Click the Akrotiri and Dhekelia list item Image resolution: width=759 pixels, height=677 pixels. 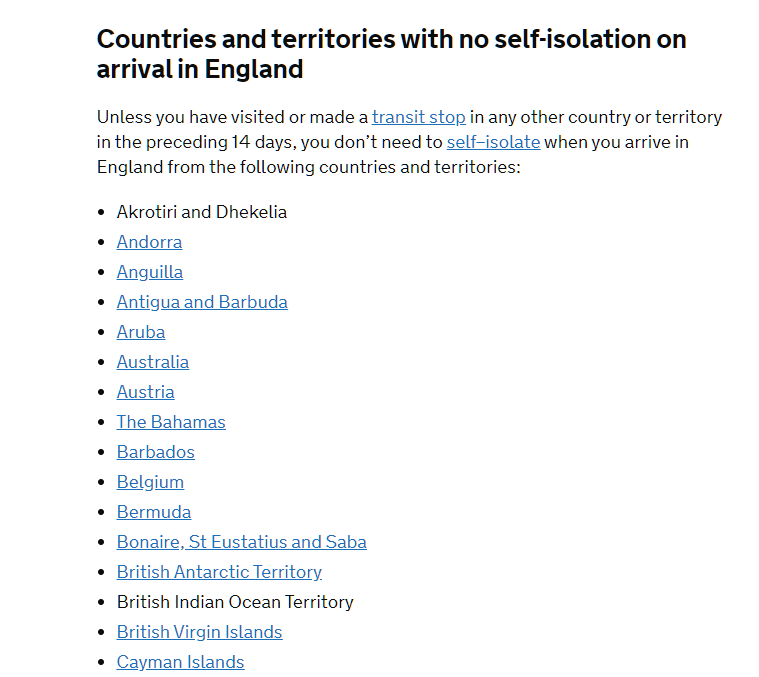coord(201,212)
